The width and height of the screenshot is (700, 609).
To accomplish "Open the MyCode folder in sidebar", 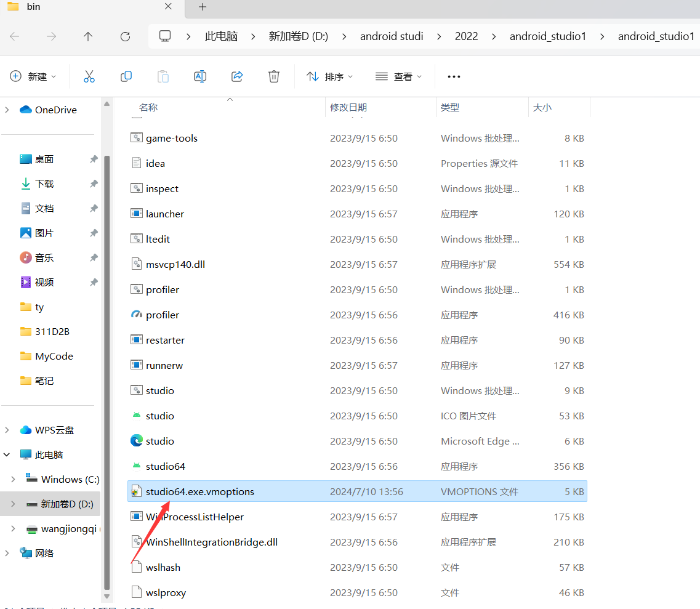I will (x=46, y=356).
